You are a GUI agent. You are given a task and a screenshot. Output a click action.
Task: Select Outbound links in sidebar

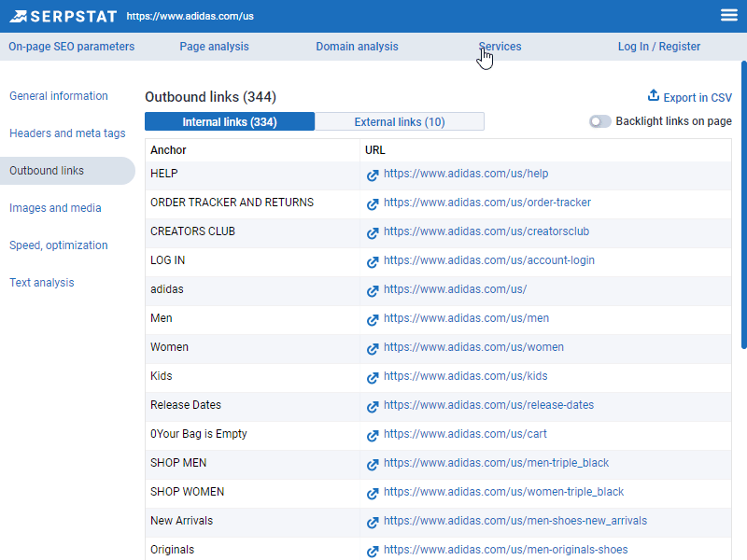point(67,171)
